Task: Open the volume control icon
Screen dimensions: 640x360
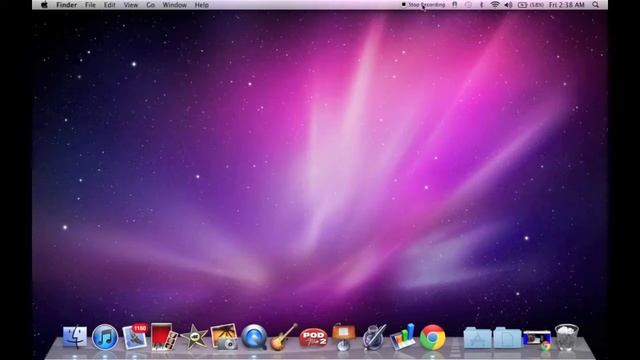Action: pyautogui.click(x=508, y=5)
